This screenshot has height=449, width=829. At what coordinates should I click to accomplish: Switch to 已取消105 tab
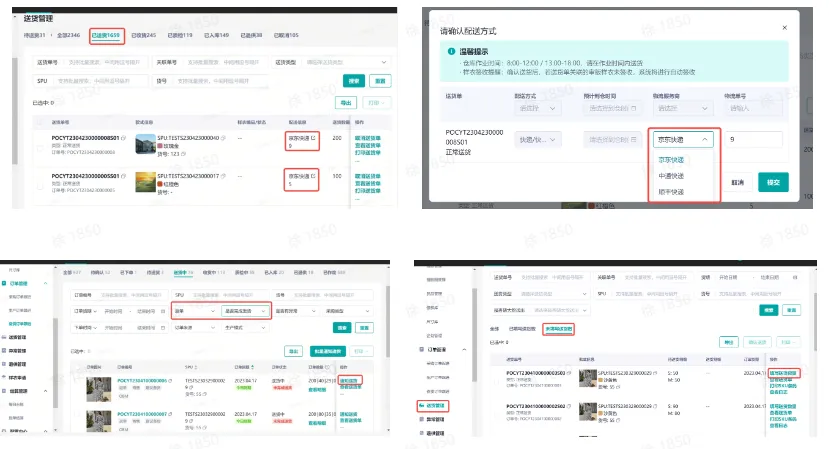(286, 35)
